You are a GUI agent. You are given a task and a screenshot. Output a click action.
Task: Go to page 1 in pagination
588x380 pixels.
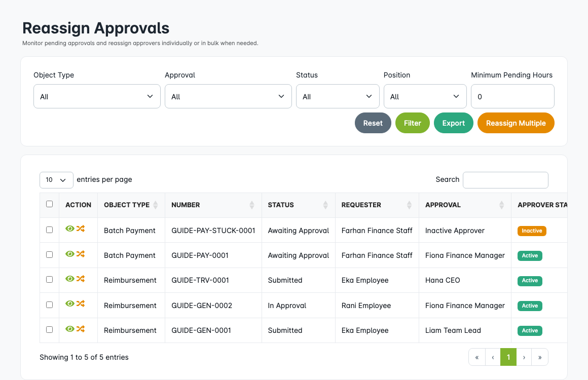[508, 357]
